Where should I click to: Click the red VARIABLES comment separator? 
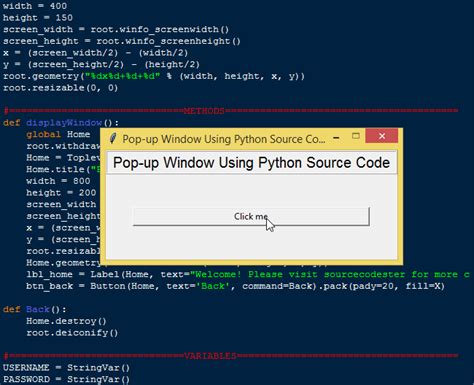[x=231, y=356]
